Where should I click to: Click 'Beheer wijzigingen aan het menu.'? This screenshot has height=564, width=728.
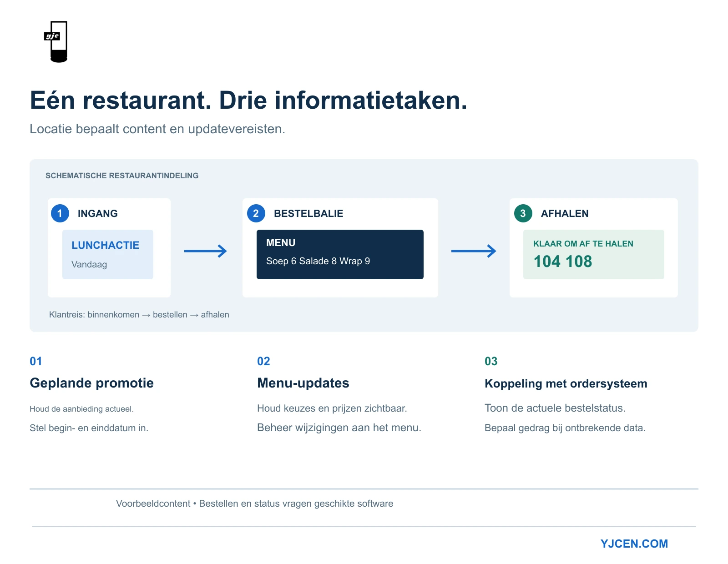pyautogui.click(x=339, y=428)
